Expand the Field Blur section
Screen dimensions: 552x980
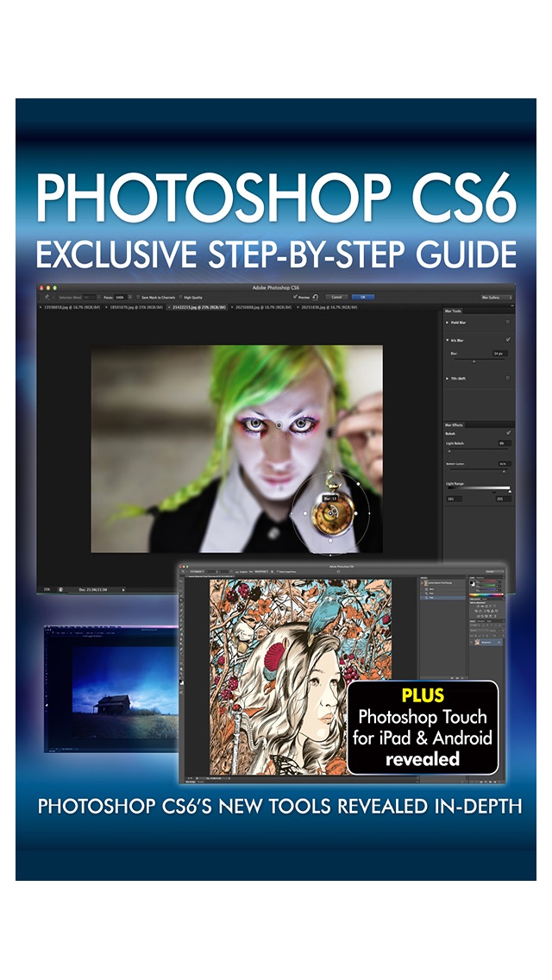pos(447,323)
